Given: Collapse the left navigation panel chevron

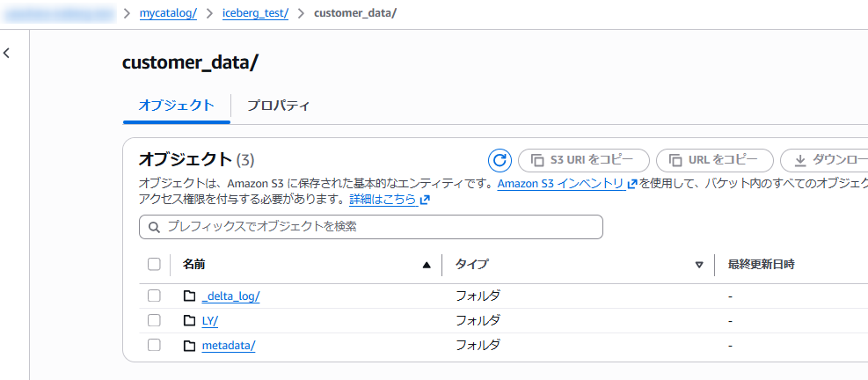Looking at the screenshot, I should coord(7,54).
